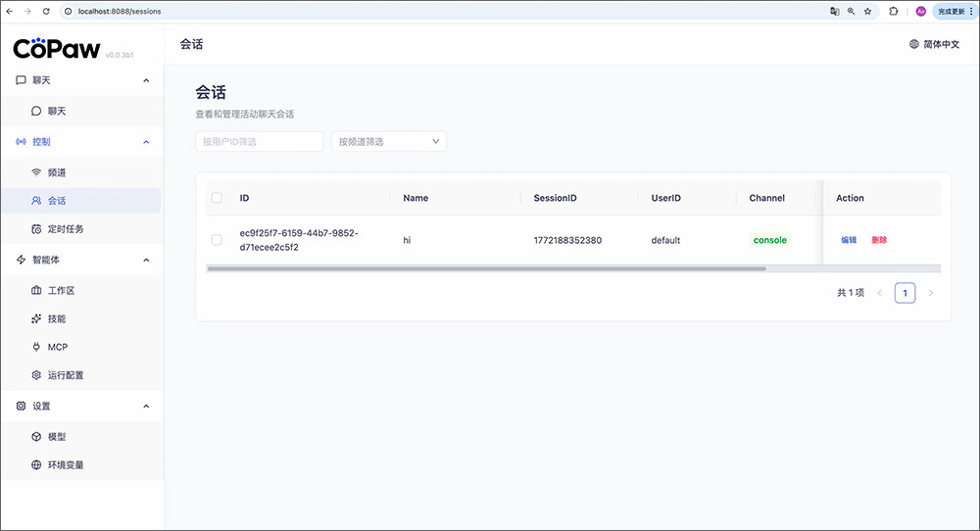Image resolution: width=980 pixels, height=531 pixels.
Task: Click the previous page arrow
Action: coord(879,293)
